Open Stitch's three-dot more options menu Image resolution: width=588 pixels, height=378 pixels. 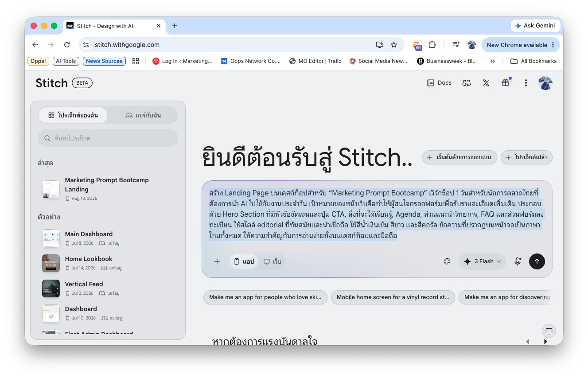coord(526,83)
